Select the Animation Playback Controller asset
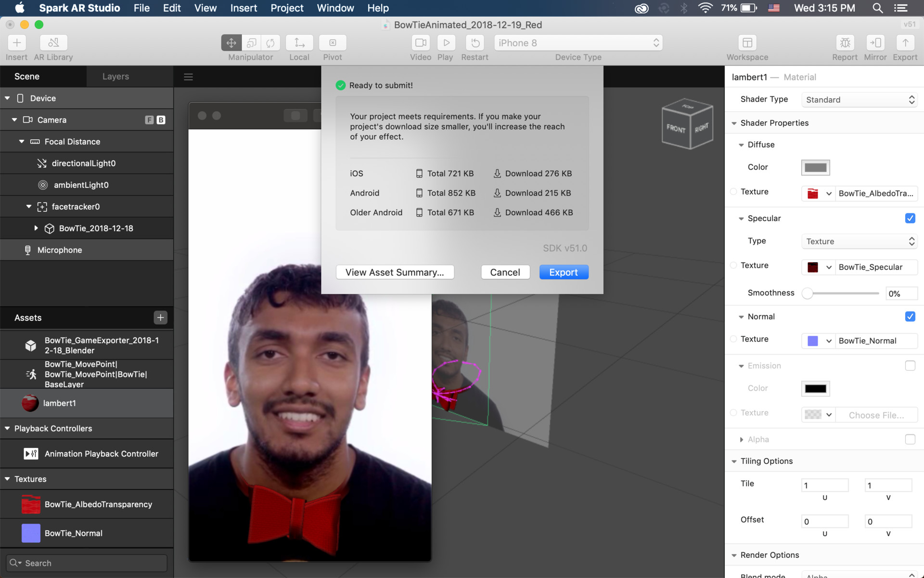The height and width of the screenshot is (578, 924). 87,454
